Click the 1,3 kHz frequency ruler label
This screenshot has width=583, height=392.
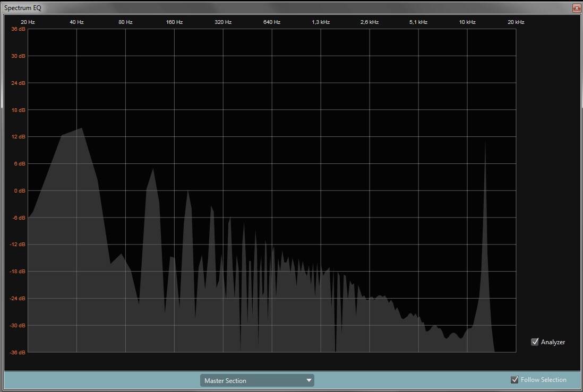321,22
